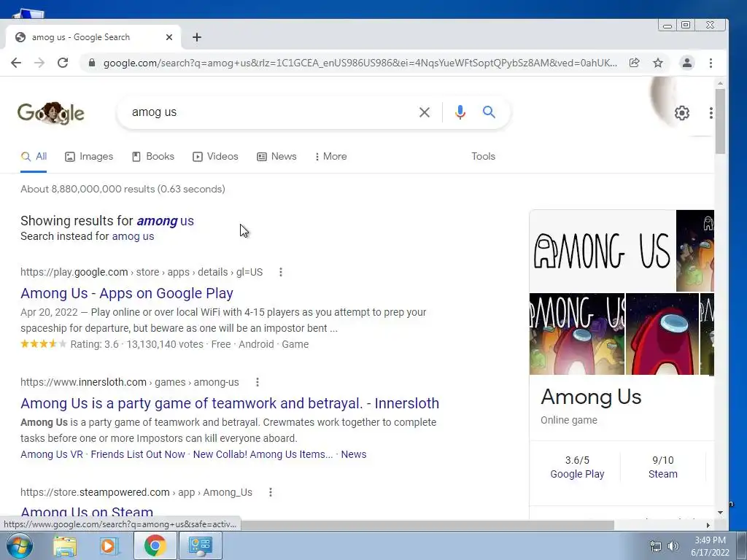Click the lock icon in address bar
This screenshot has width=747, height=560.
(x=92, y=63)
